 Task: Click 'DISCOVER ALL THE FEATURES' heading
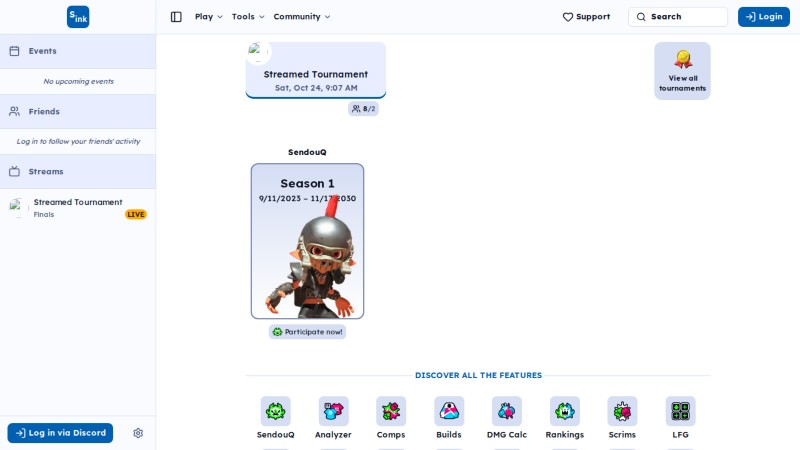(x=479, y=375)
